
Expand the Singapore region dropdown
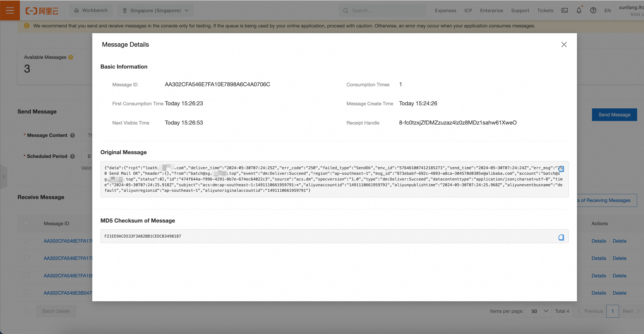[x=156, y=10]
